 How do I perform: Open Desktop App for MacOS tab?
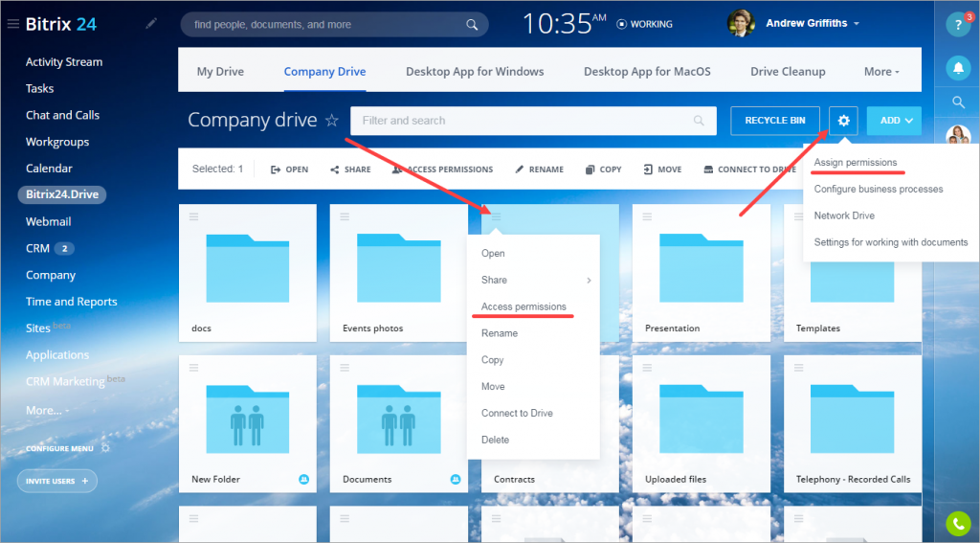tap(647, 72)
